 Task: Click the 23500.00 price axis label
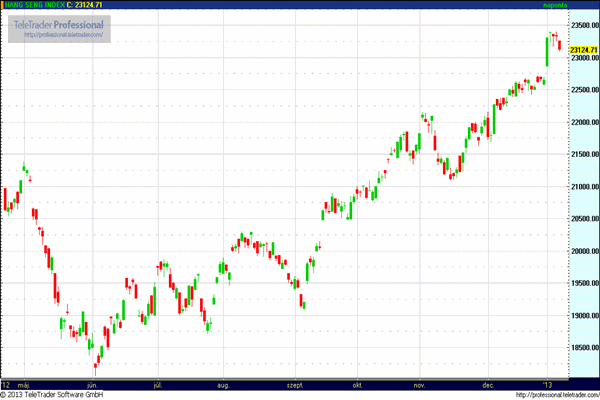click(x=583, y=25)
